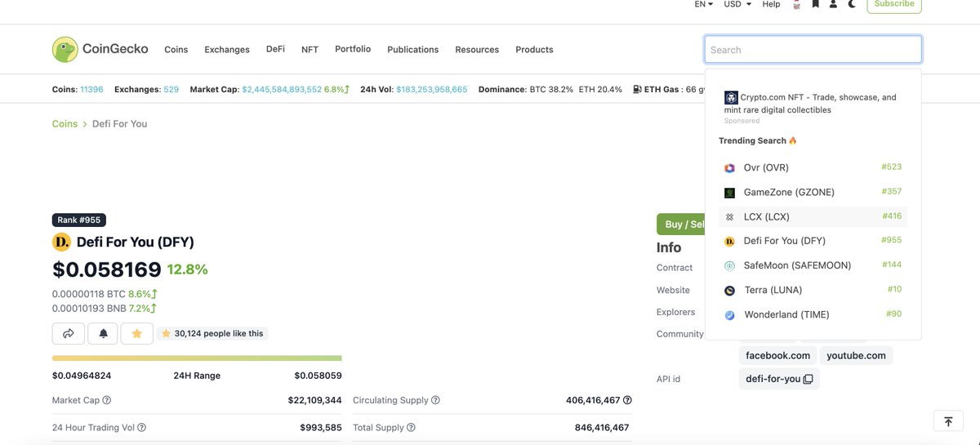
Task: Open the Exchanges menu
Action: (227, 50)
